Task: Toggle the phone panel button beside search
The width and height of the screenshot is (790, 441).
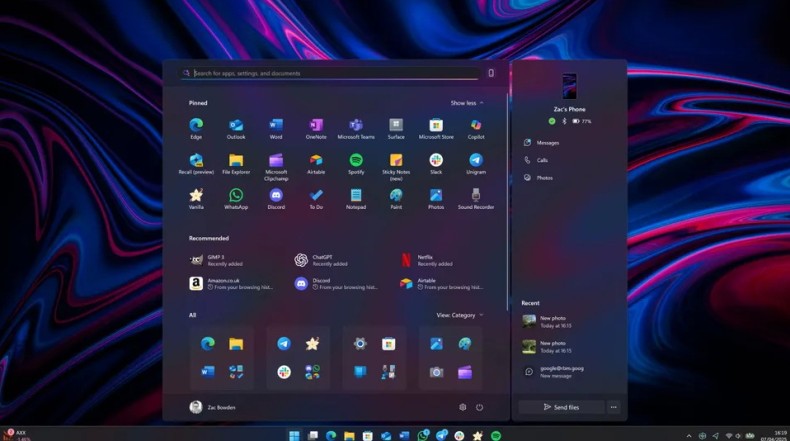Action: click(491, 73)
